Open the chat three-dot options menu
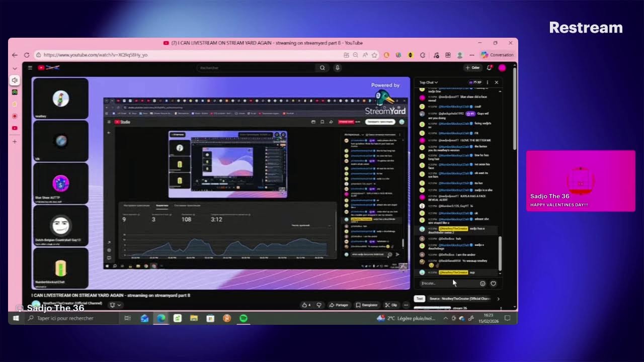The image size is (644, 362). pos(488,82)
